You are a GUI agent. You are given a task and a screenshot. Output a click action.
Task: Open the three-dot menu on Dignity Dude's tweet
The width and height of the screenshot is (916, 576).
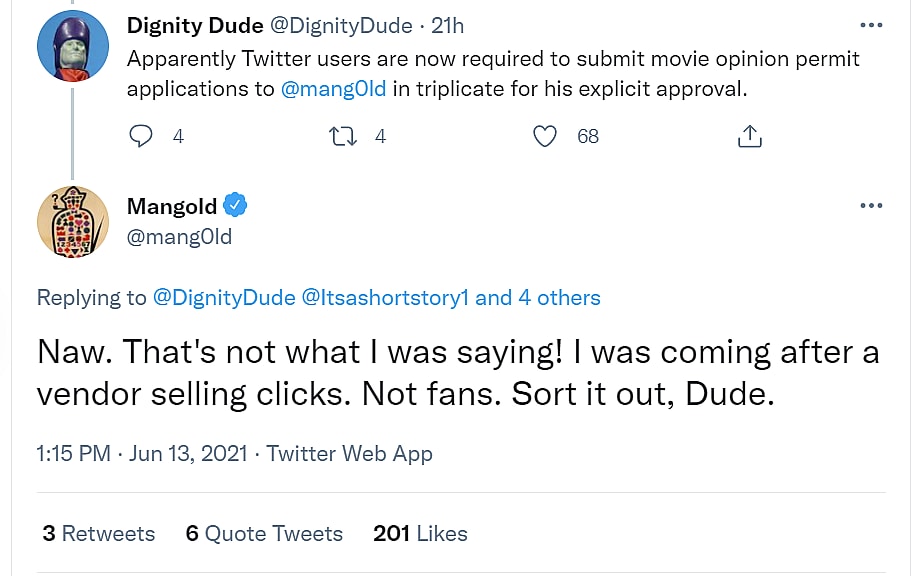pyautogui.click(x=871, y=24)
